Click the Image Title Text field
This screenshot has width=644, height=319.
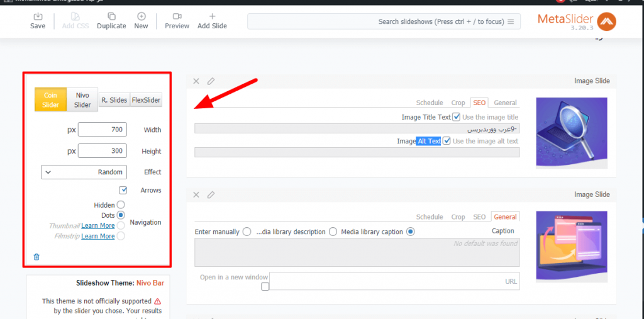(357, 128)
